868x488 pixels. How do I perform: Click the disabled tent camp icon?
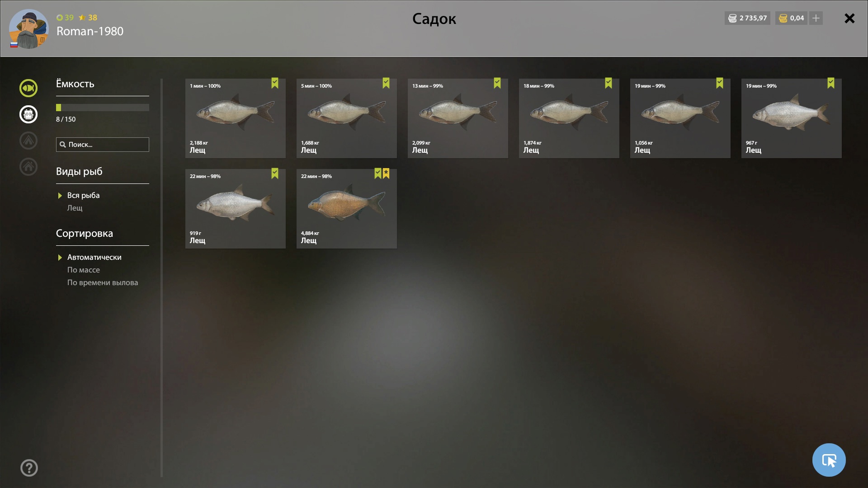pos(28,141)
